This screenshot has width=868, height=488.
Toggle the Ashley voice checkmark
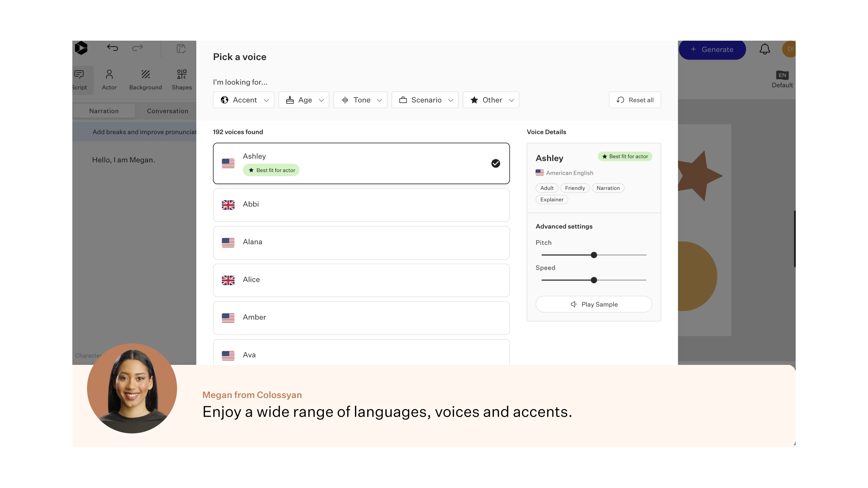click(495, 163)
